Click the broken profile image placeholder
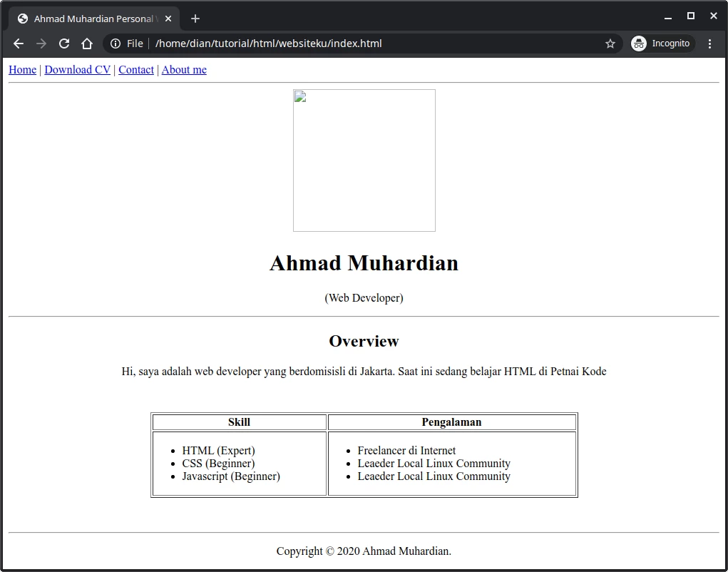The image size is (728, 572). (x=364, y=160)
